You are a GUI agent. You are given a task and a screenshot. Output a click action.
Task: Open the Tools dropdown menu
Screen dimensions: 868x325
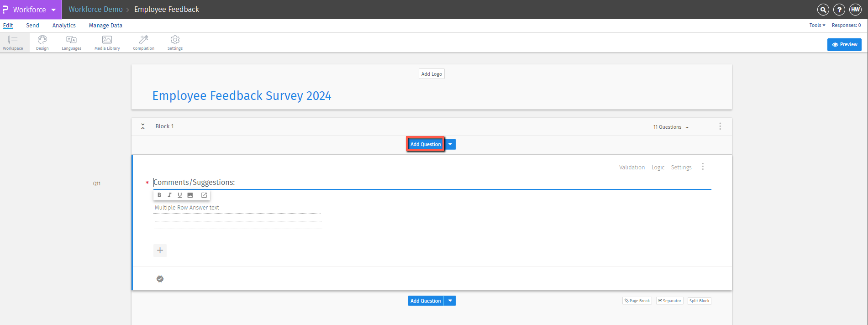[817, 25]
